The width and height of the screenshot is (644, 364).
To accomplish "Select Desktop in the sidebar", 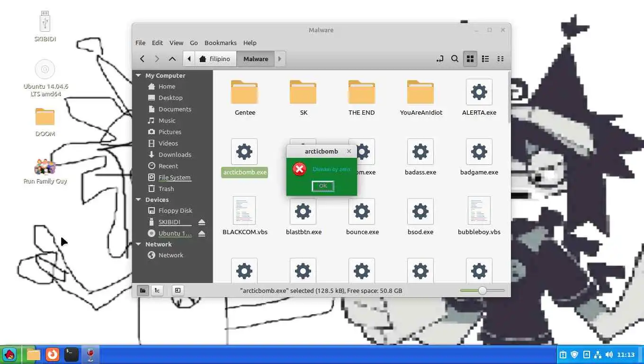I will tap(170, 98).
